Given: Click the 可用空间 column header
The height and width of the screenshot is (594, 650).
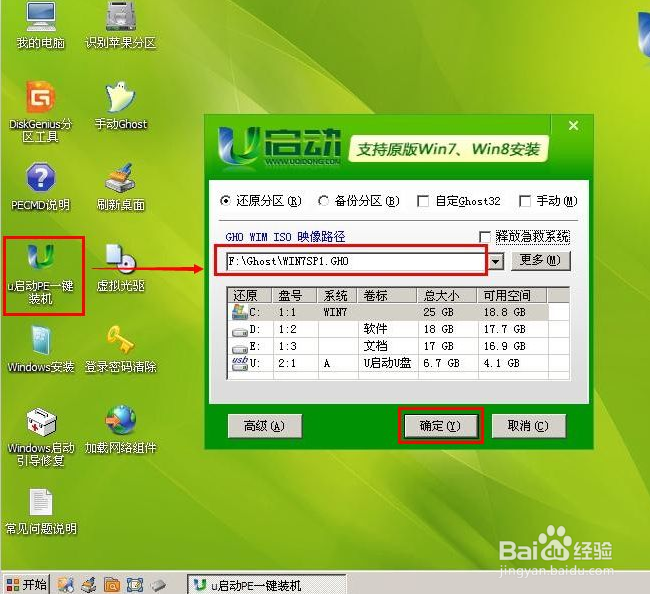Looking at the screenshot, I should (x=512, y=296).
